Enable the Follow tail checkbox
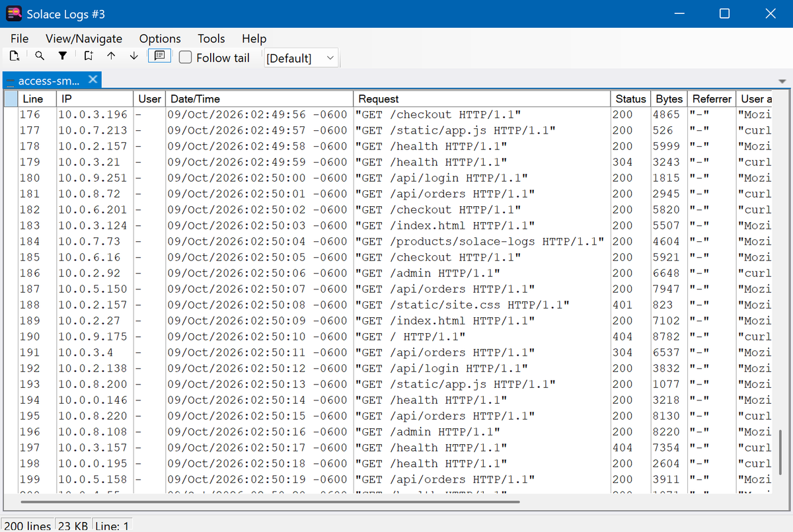Viewport: 793px width, 532px height. (x=186, y=57)
